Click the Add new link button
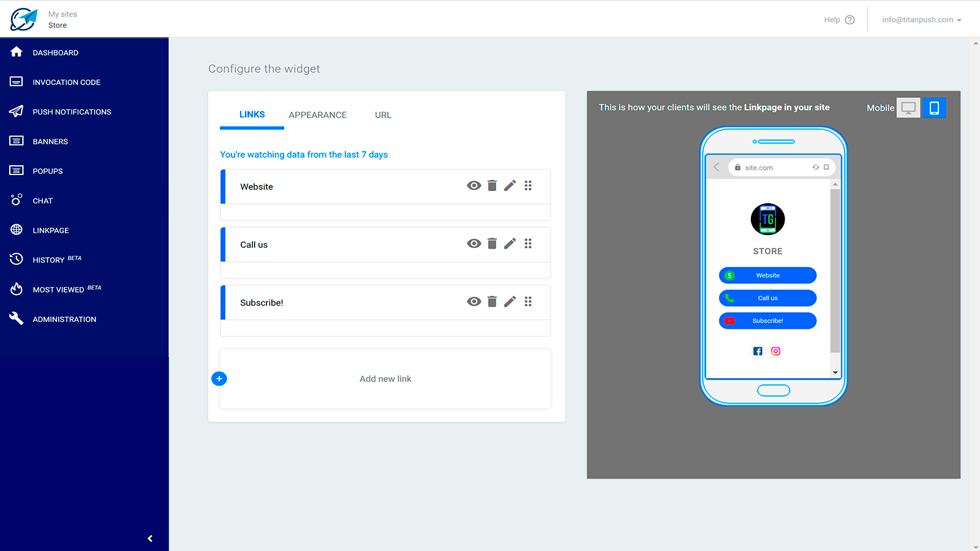 [x=385, y=379]
